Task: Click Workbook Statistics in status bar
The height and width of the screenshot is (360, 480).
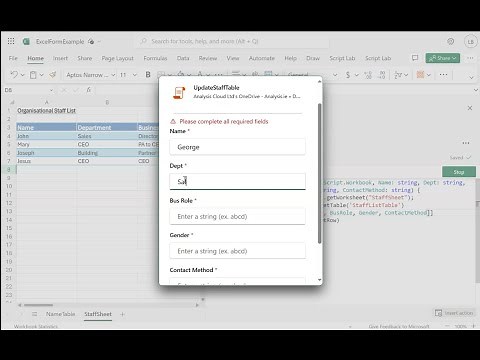Action: (x=36, y=326)
